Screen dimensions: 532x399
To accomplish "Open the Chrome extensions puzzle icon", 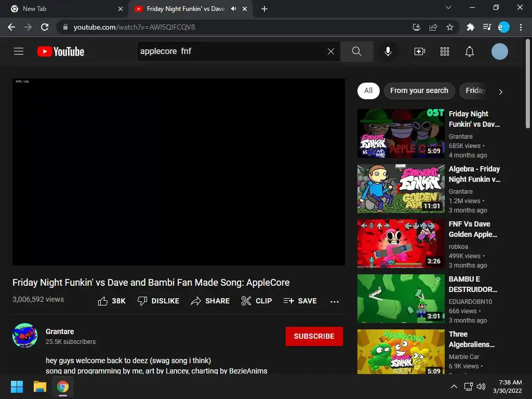I will tap(470, 27).
